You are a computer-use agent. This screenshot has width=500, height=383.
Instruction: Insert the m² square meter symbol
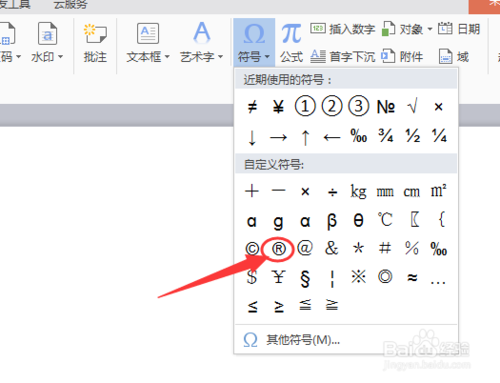pos(439,191)
